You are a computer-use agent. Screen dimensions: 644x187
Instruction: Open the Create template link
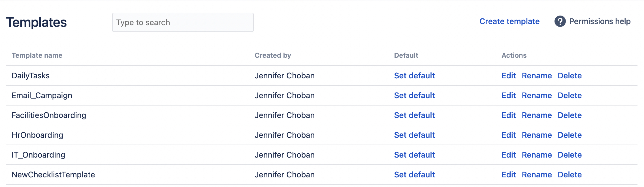(x=509, y=22)
